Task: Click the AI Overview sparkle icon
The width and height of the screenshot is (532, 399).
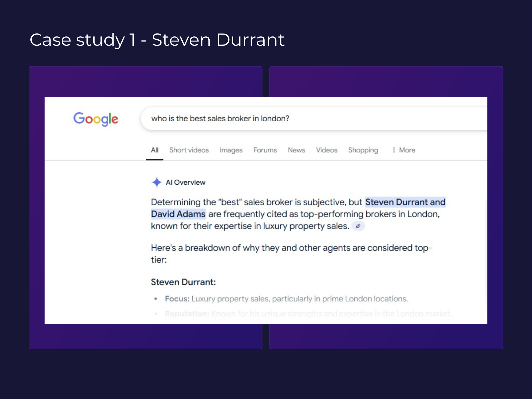Action: 157,182
